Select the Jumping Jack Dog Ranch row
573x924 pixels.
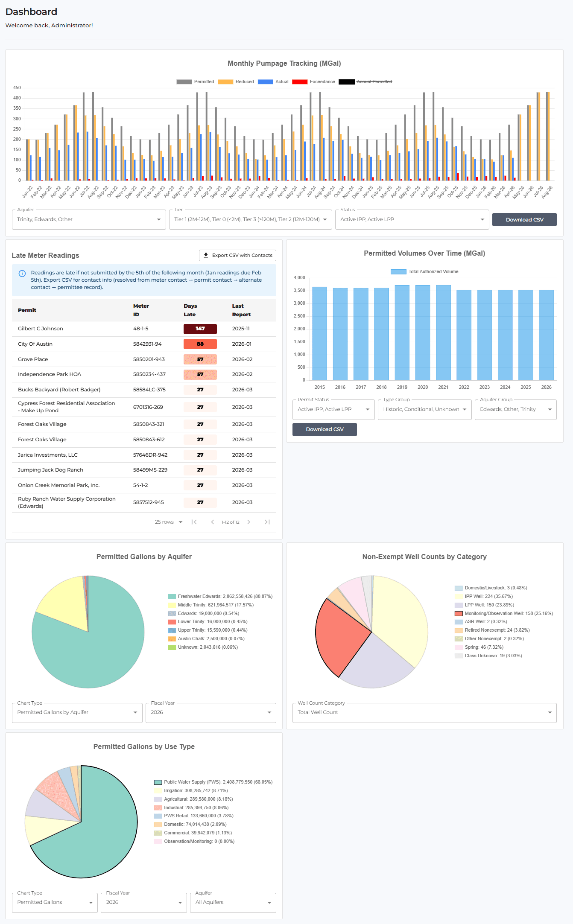click(144, 470)
